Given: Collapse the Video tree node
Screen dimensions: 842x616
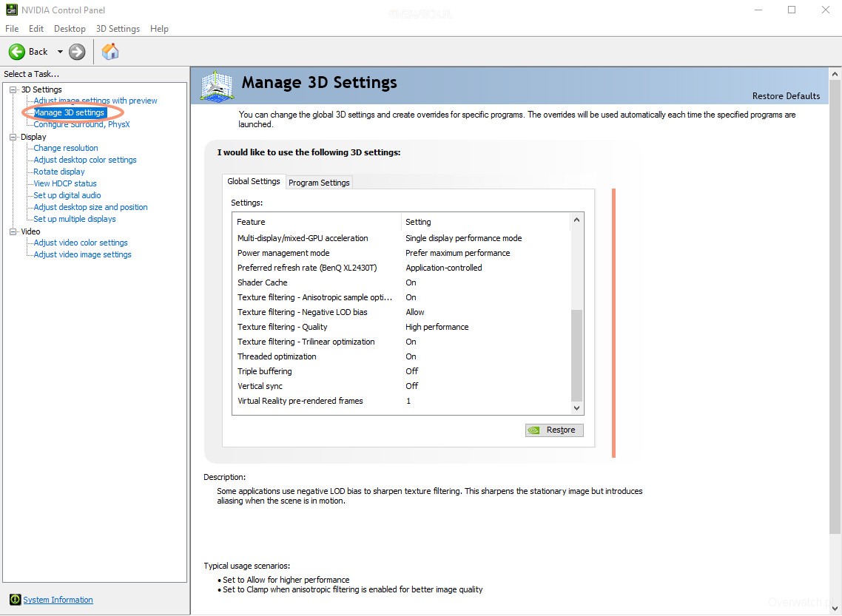Looking at the screenshot, I should point(13,231).
